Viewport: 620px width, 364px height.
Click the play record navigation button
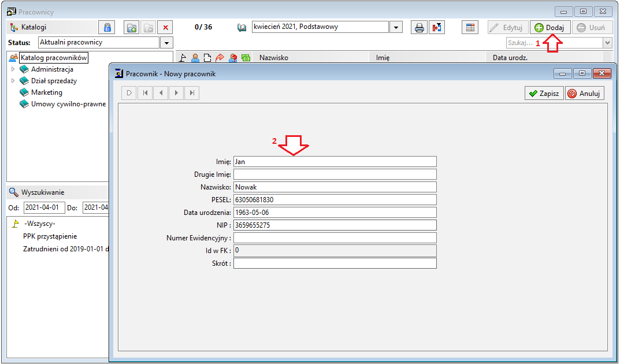(129, 93)
